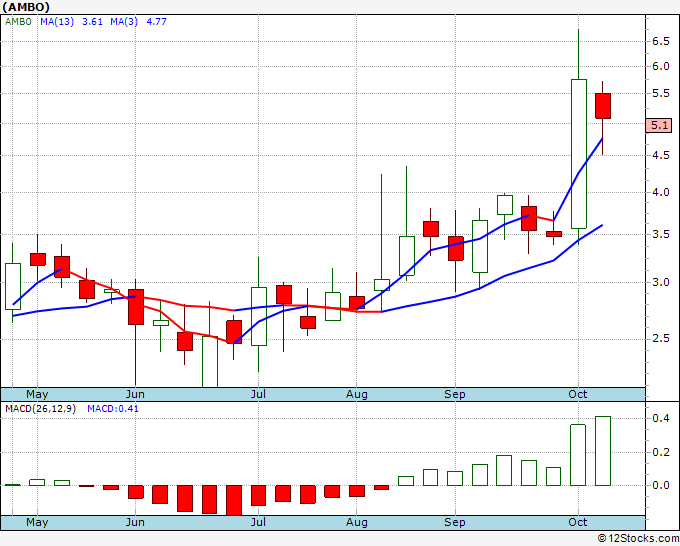Click Sep on the MACD panel time axis

(x=454, y=522)
